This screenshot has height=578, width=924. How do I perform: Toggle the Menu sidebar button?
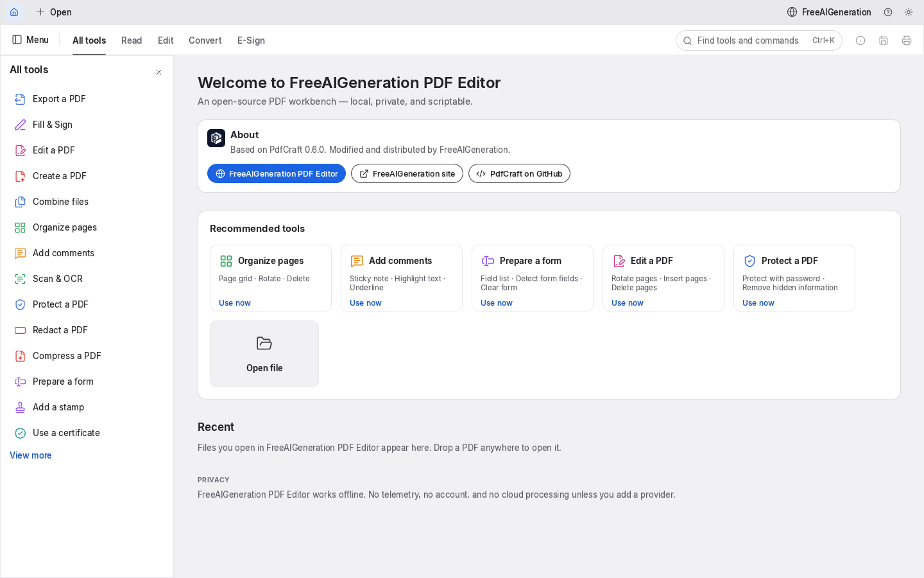click(x=30, y=40)
